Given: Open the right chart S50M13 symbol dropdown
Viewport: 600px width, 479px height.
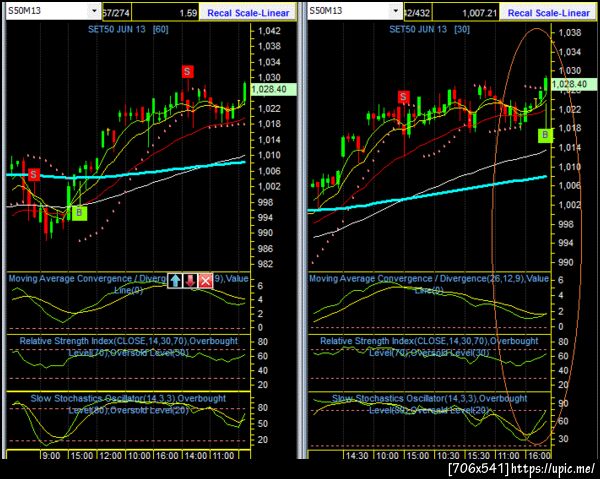Looking at the screenshot, I should (x=396, y=11).
